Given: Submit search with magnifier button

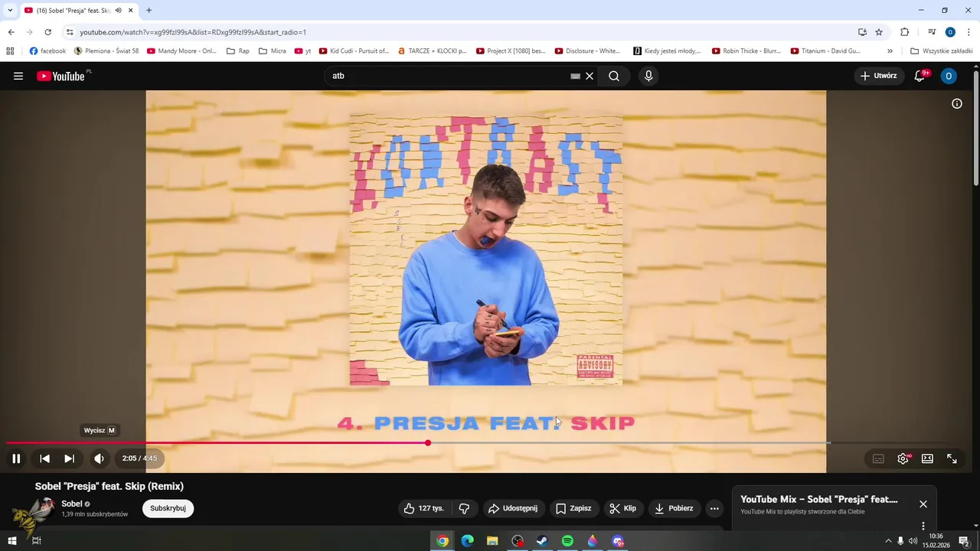Looking at the screenshot, I should coord(614,76).
